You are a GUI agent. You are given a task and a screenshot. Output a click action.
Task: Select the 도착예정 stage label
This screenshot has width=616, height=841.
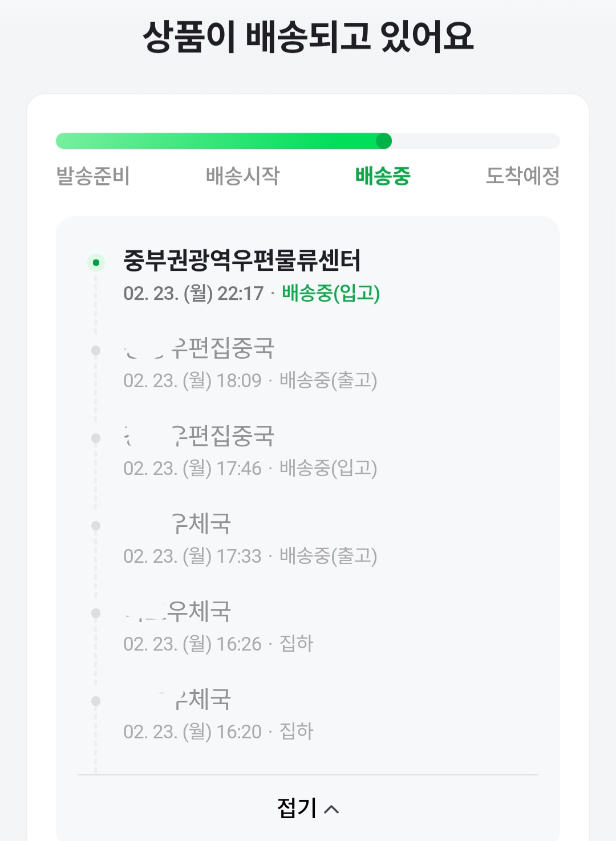click(522, 176)
